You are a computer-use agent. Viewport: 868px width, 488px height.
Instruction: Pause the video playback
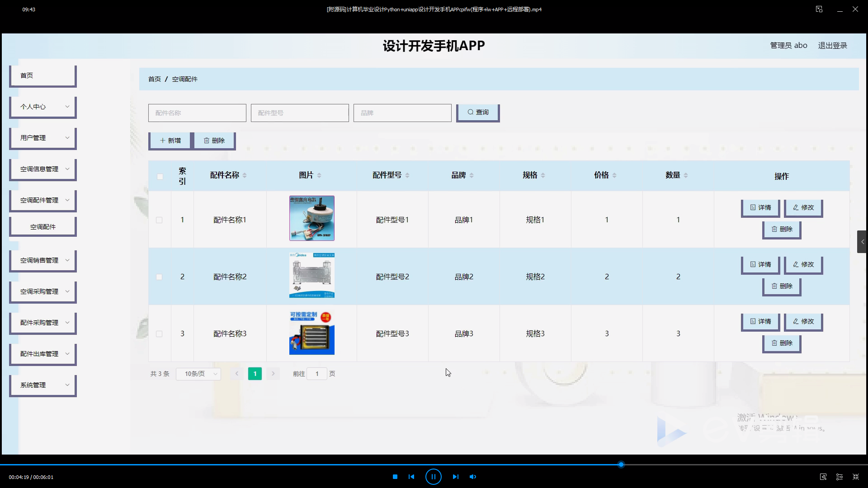click(433, 477)
